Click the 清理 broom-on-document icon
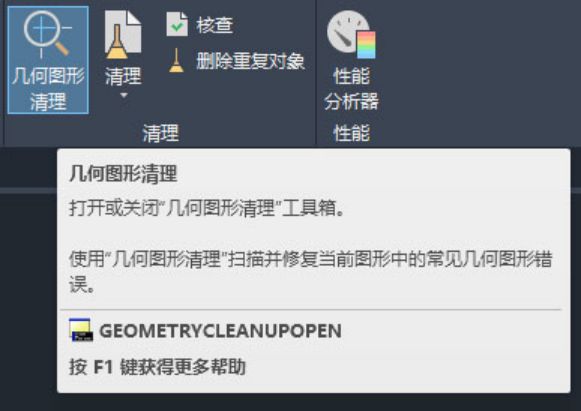 123,35
